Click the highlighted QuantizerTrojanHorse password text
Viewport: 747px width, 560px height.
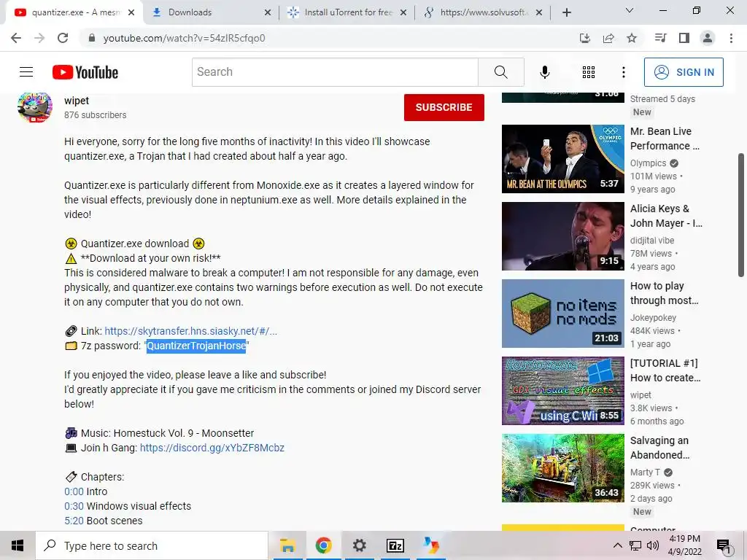[196, 346]
